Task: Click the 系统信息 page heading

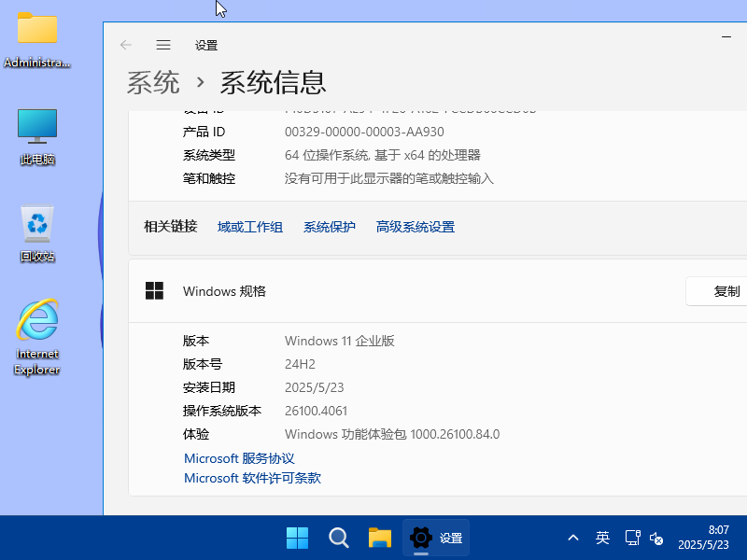Action: (273, 82)
